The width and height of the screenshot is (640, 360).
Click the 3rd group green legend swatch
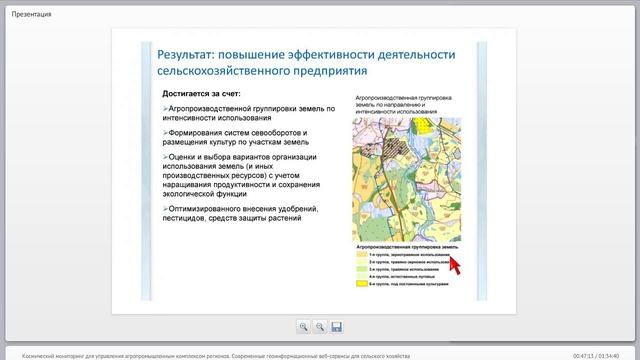362,269
